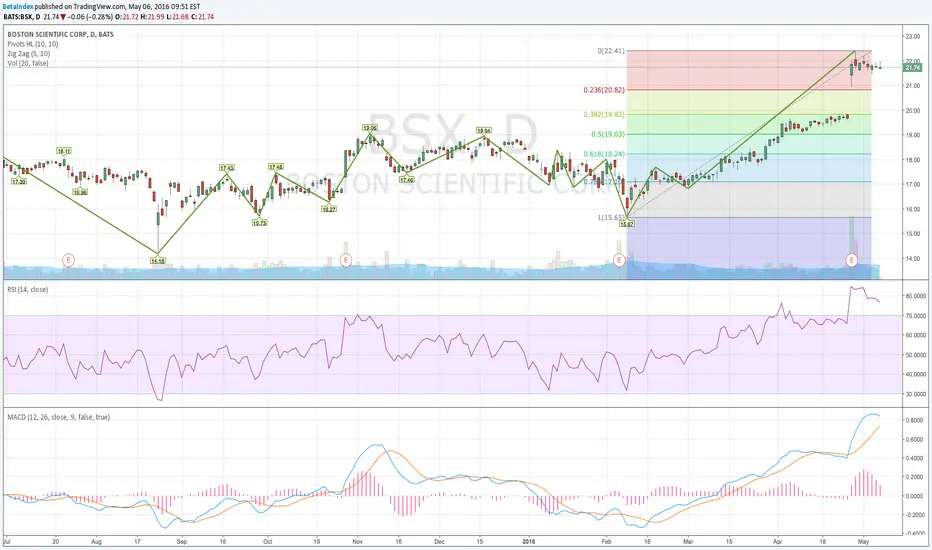
Task: Select the BOSTON SCIENTIFIC CORP, D, BATS legend
Action: click(60, 34)
